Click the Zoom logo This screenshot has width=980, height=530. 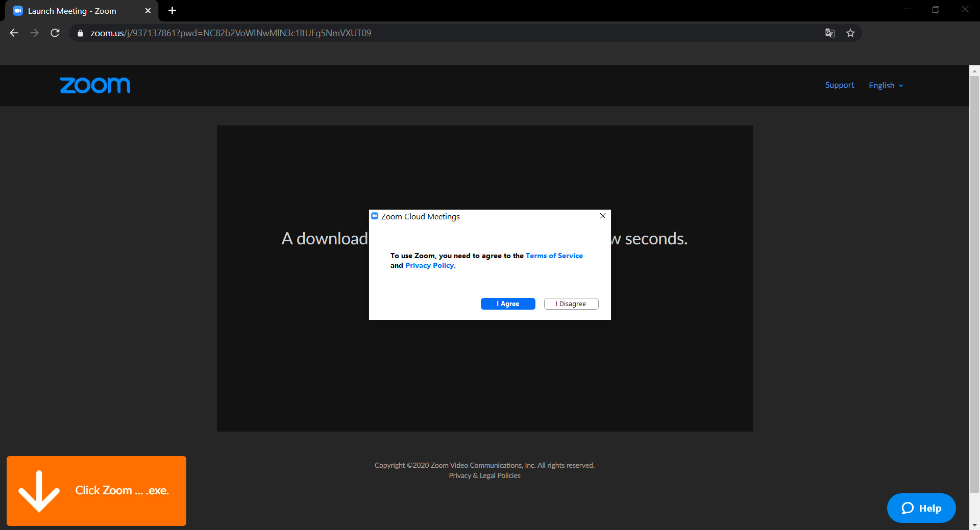point(95,85)
